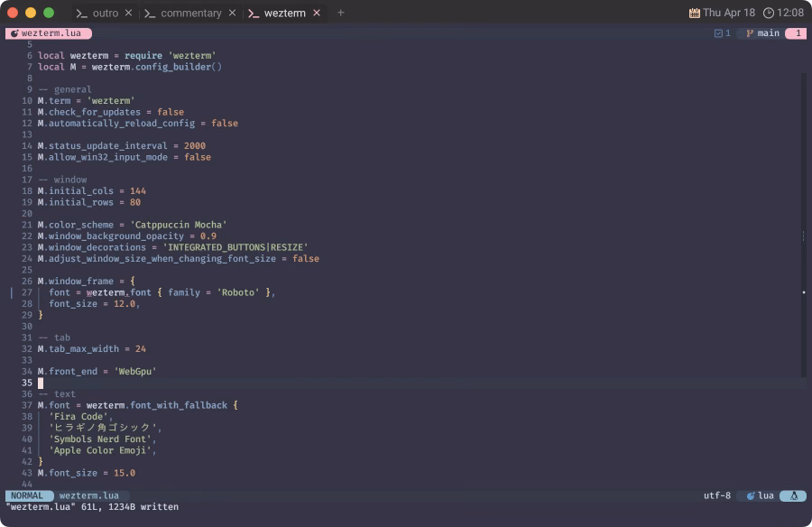
Task: Click the sign column change marker at line 27
Action: tap(12, 292)
